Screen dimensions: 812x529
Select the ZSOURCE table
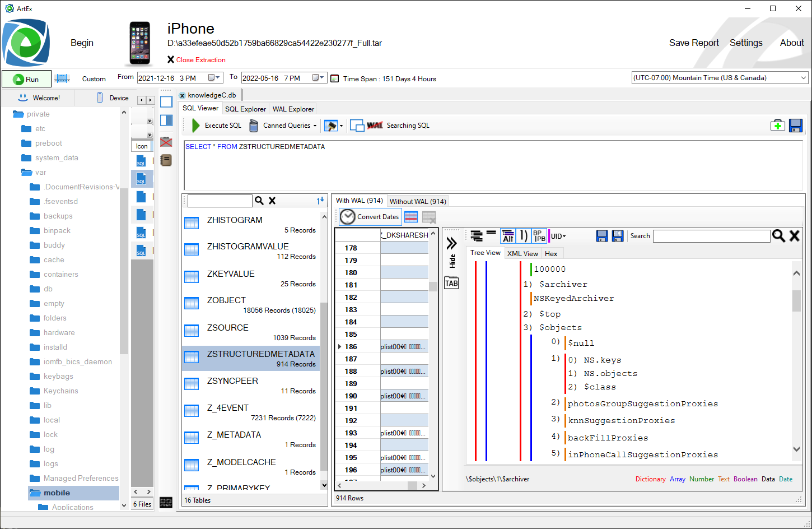251,332
